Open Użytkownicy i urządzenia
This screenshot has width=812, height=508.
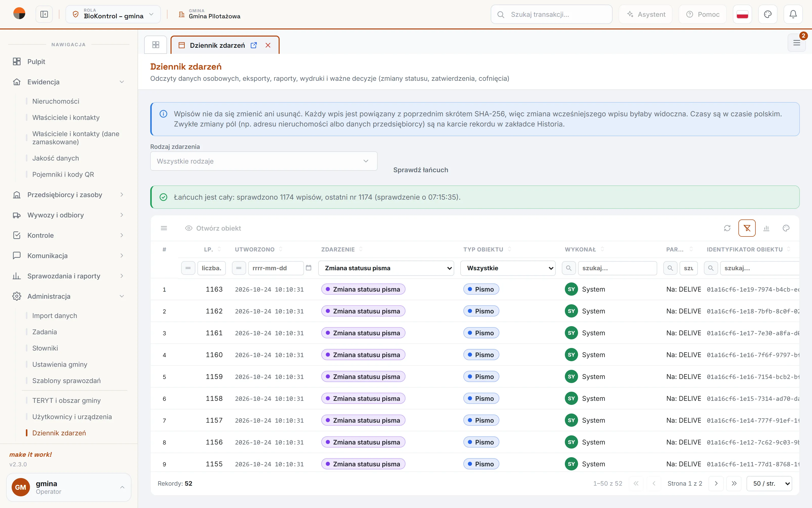pyautogui.click(x=72, y=417)
